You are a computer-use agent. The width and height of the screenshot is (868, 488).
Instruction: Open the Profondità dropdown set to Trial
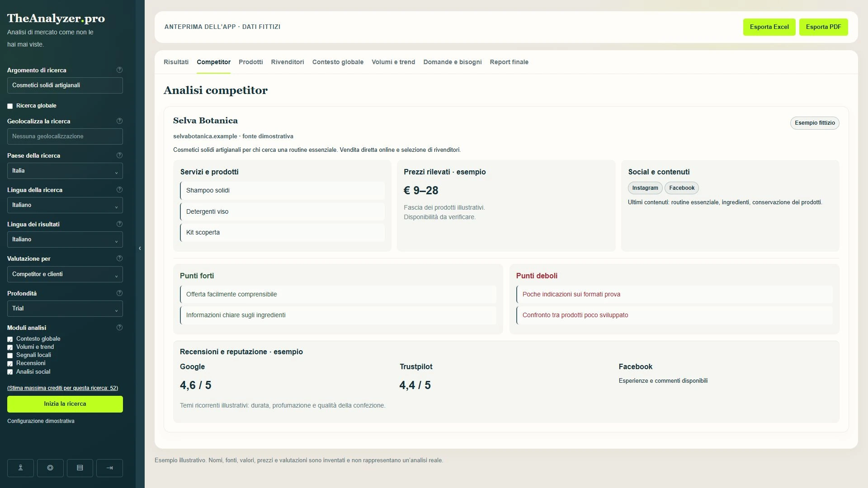65,309
